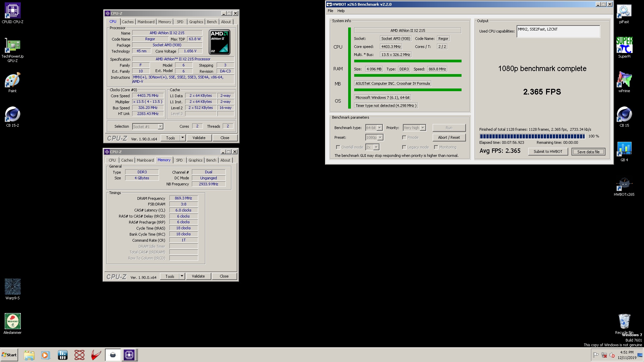Viewport: 644px width, 362px height.
Task: Toggle the Monitoring checkbox
Action: (436, 147)
